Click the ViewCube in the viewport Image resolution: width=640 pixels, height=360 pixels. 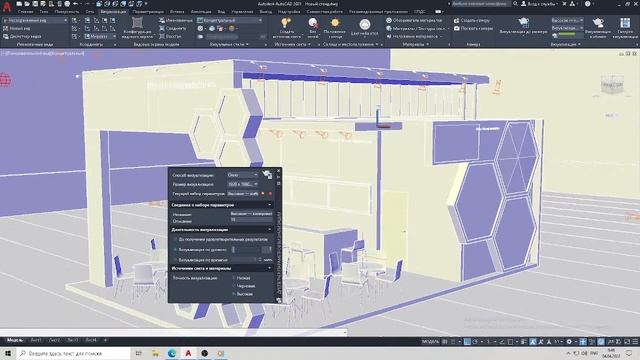(612, 86)
